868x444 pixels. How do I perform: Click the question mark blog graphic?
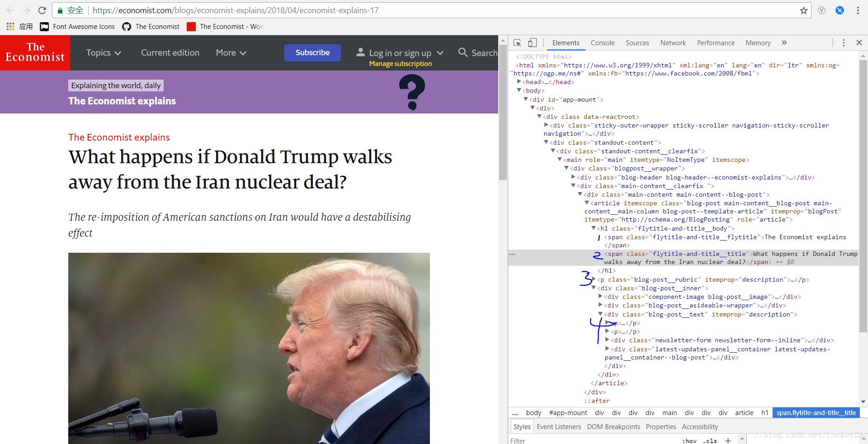click(x=412, y=92)
